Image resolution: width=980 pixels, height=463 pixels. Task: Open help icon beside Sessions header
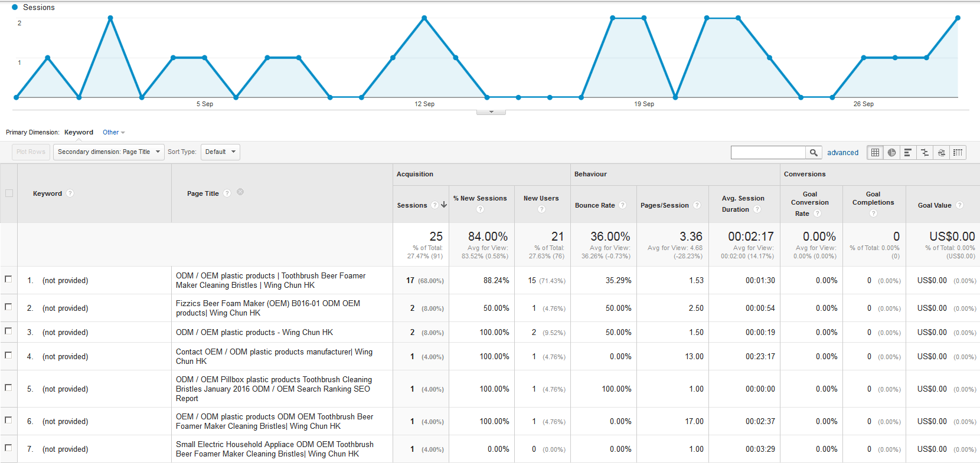(x=435, y=205)
